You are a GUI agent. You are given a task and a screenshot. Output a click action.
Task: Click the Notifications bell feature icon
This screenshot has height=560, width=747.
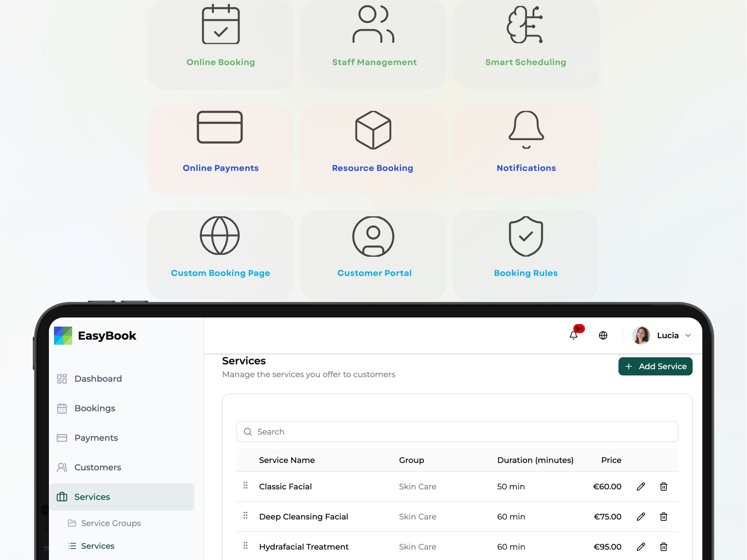click(x=526, y=130)
